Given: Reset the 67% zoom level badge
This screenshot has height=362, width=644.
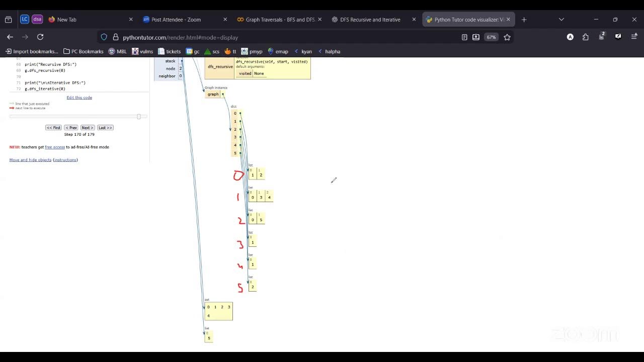Looking at the screenshot, I should (x=491, y=37).
